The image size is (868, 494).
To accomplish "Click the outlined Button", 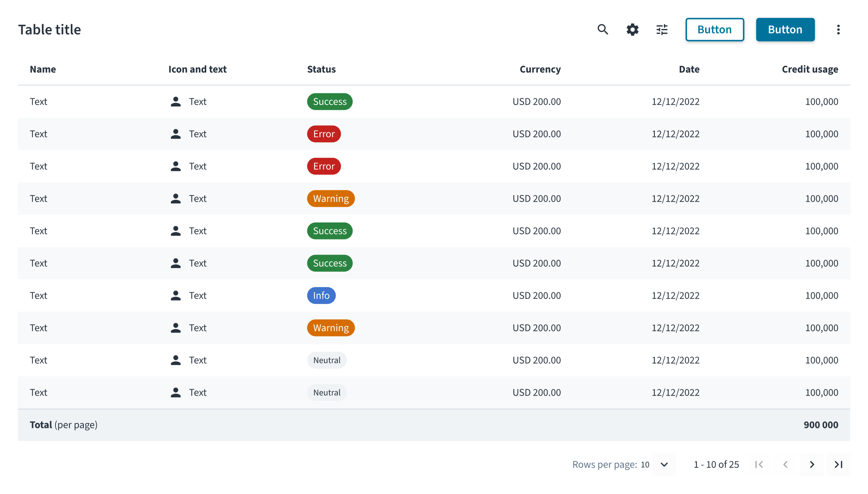I will (x=715, y=29).
